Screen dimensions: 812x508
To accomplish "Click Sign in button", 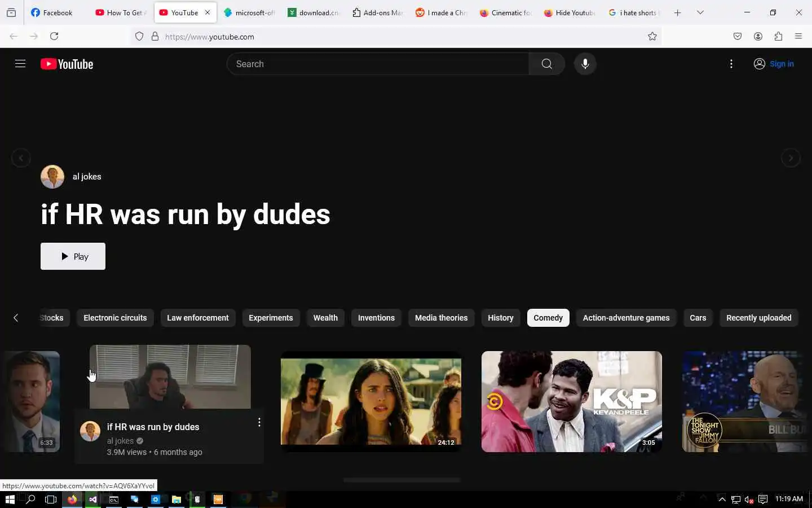I will [x=774, y=64].
